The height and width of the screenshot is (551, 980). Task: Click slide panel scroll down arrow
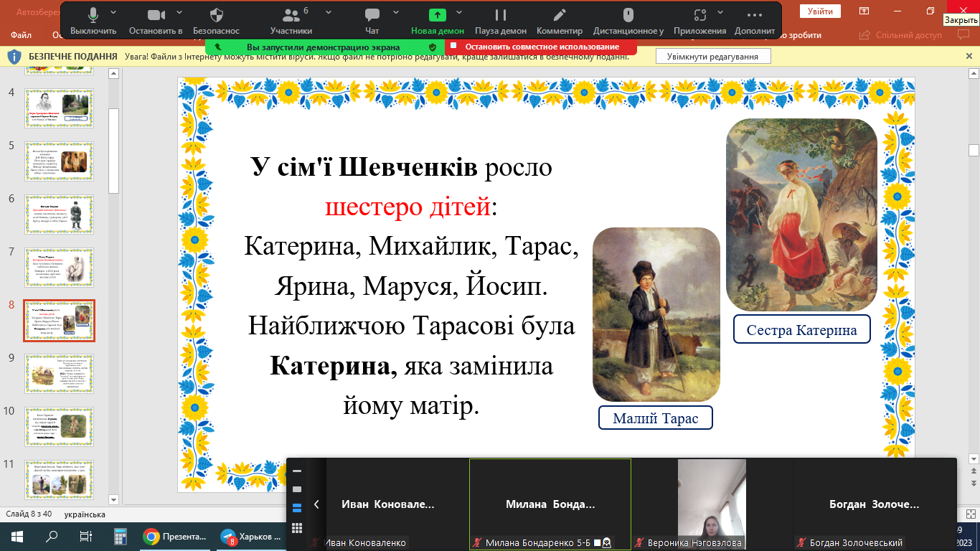point(113,499)
